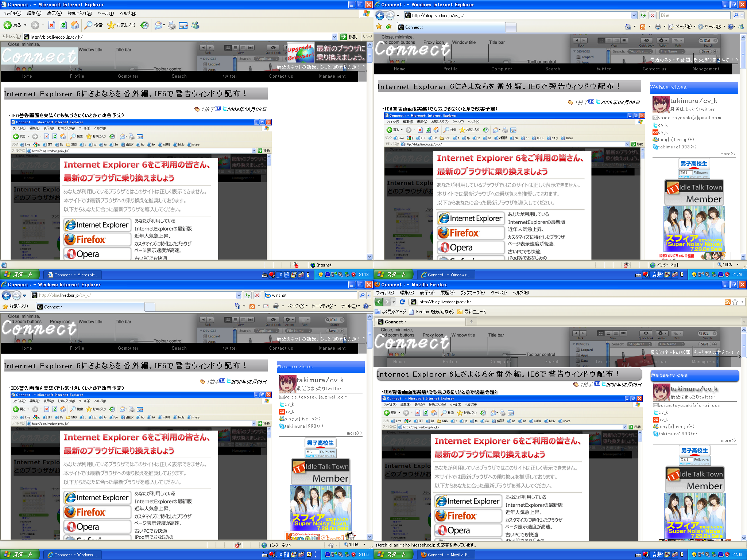The height and width of the screenshot is (560, 747).
Task: Click the Messenger icon in the IE6 toolbar
Action: point(196,25)
